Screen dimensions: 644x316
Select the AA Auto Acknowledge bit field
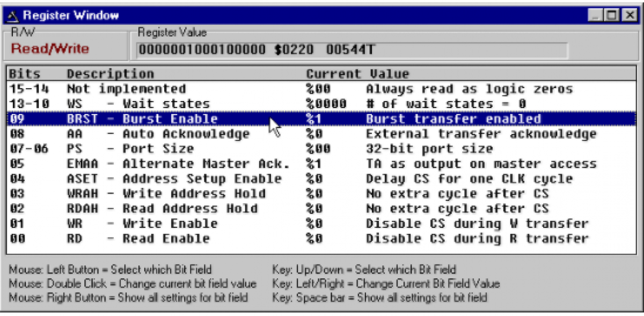point(158,134)
